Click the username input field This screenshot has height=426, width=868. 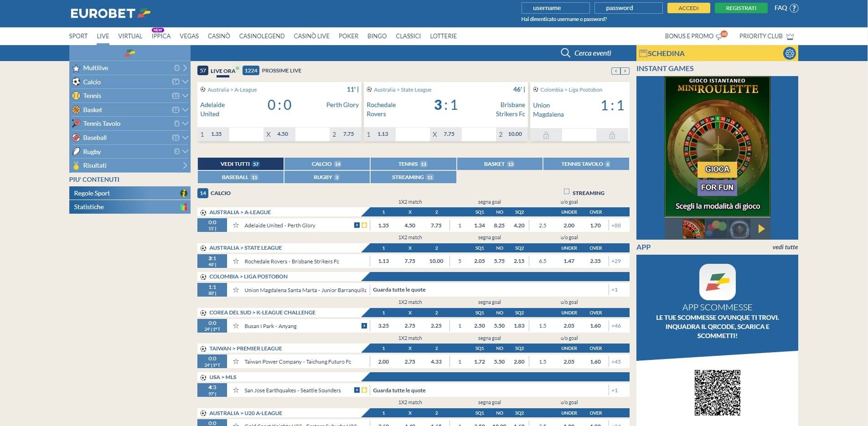(x=555, y=8)
